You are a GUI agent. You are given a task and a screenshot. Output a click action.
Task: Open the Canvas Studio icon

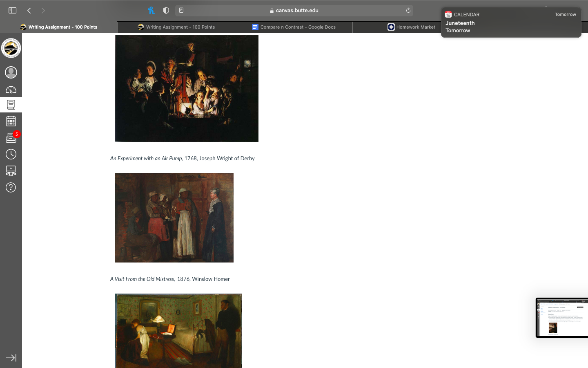[x=11, y=171]
